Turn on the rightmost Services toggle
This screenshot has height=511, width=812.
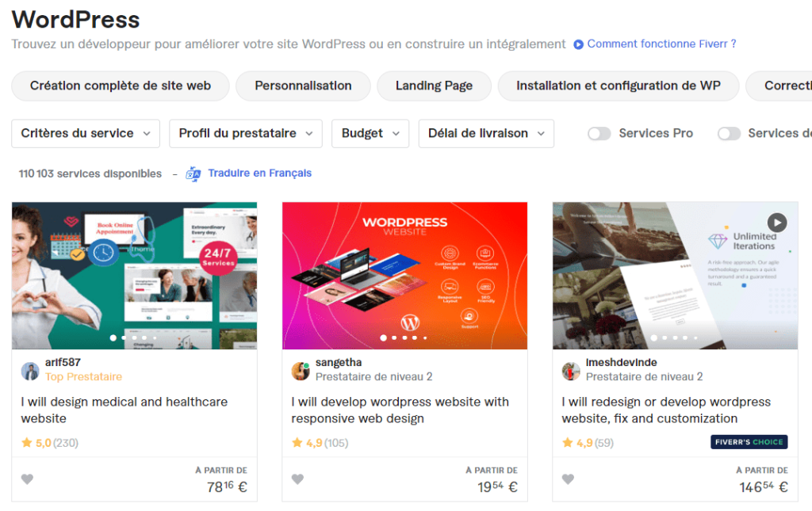coord(729,134)
